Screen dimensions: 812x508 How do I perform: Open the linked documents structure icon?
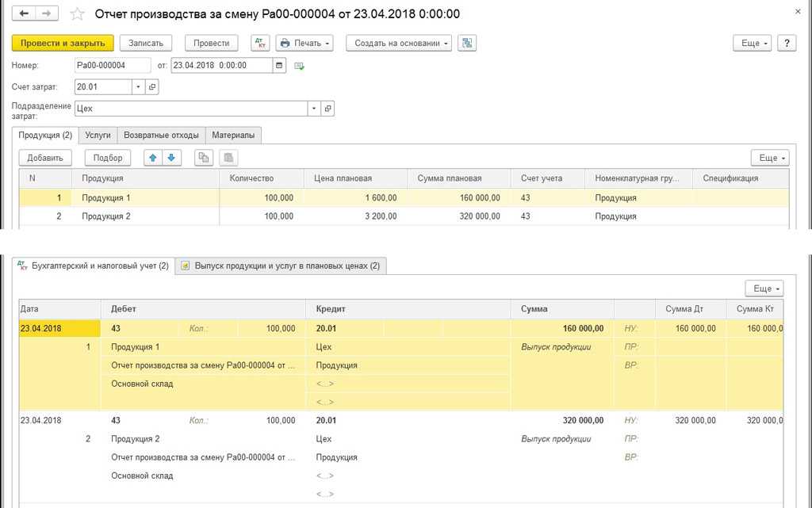[467, 43]
